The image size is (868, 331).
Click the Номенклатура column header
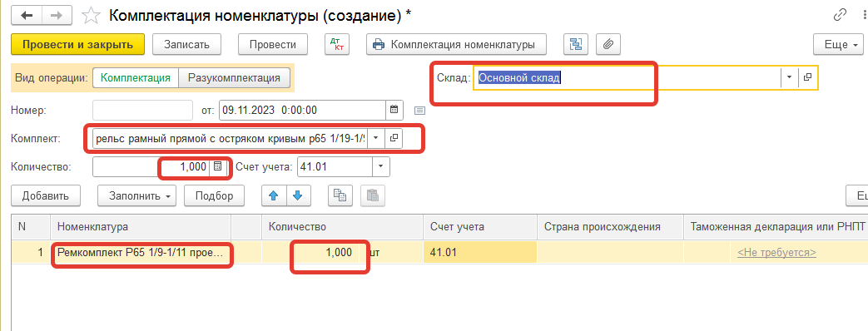pyautogui.click(x=141, y=227)
